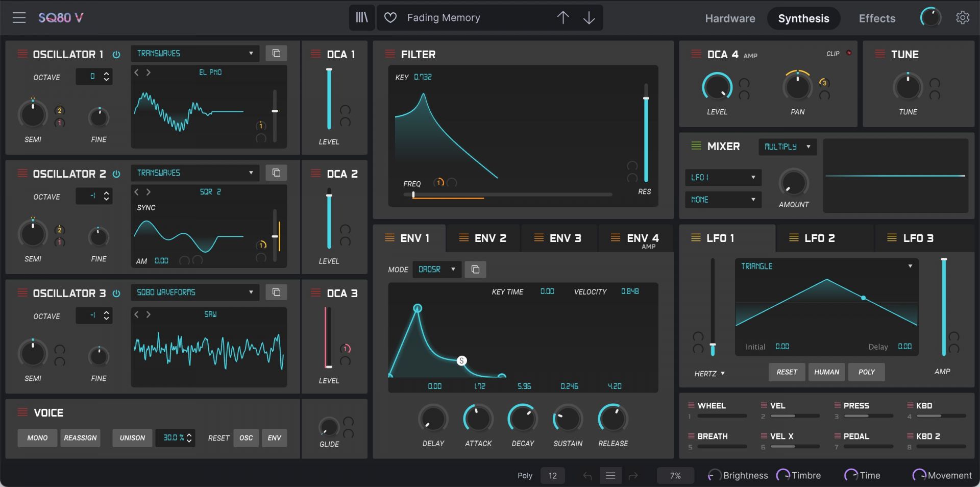Click RESET OSC button
The width and height of the screenshot is (980, 487).
point(246,438)
